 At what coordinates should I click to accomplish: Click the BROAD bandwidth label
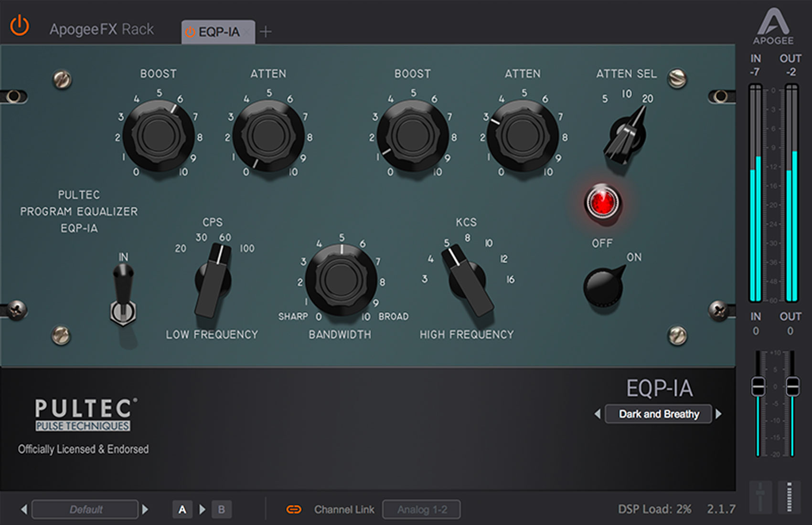pyautogui.click(x=394, y=316)
